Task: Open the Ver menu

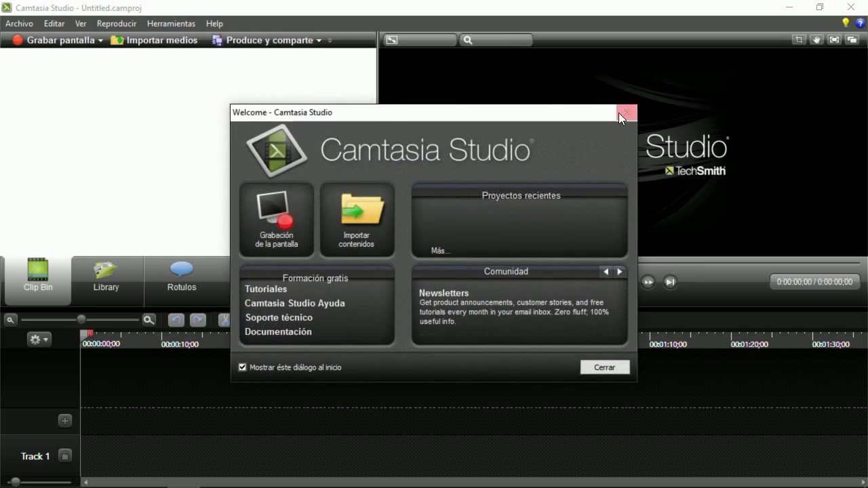Action: [81, 24]
